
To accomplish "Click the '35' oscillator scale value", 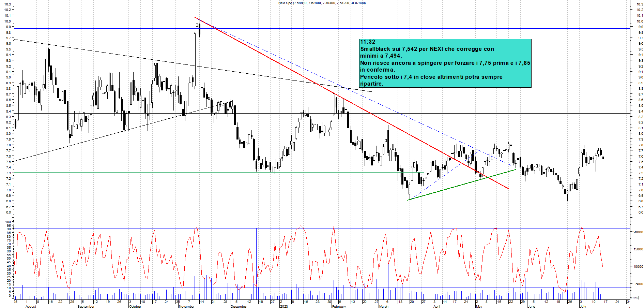I will pyautogui.click(x=9, y=269).
